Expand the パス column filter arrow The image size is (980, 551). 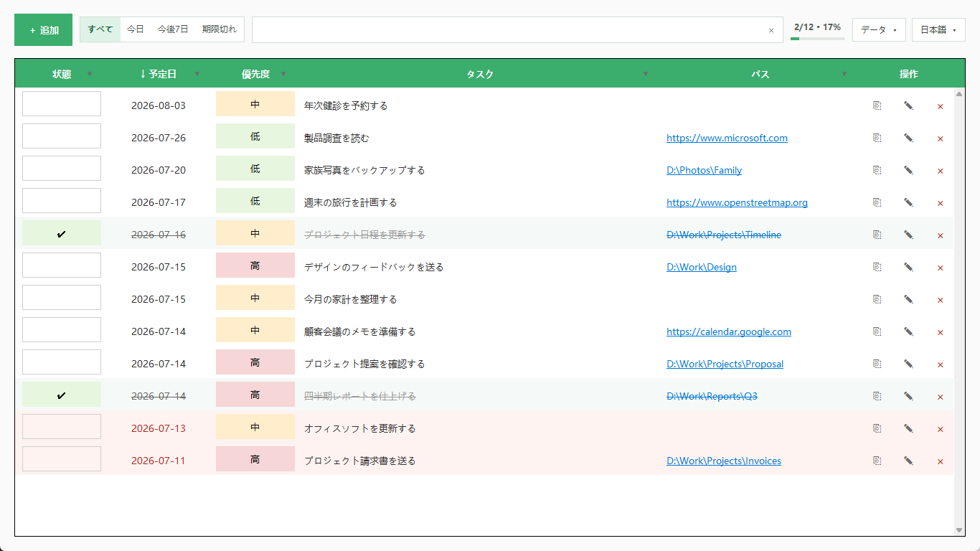[844, 74]
